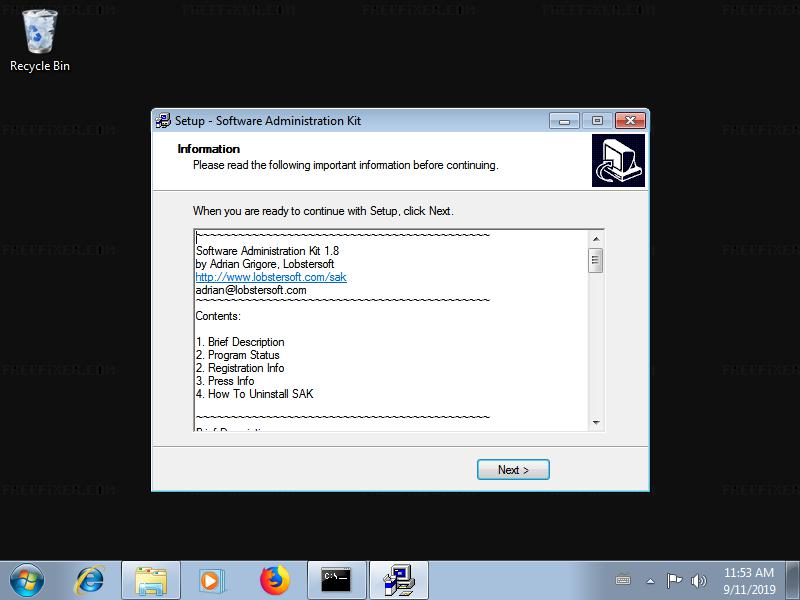
Task: Switch to the Command Prompt taskbar window
Action: 337,581
